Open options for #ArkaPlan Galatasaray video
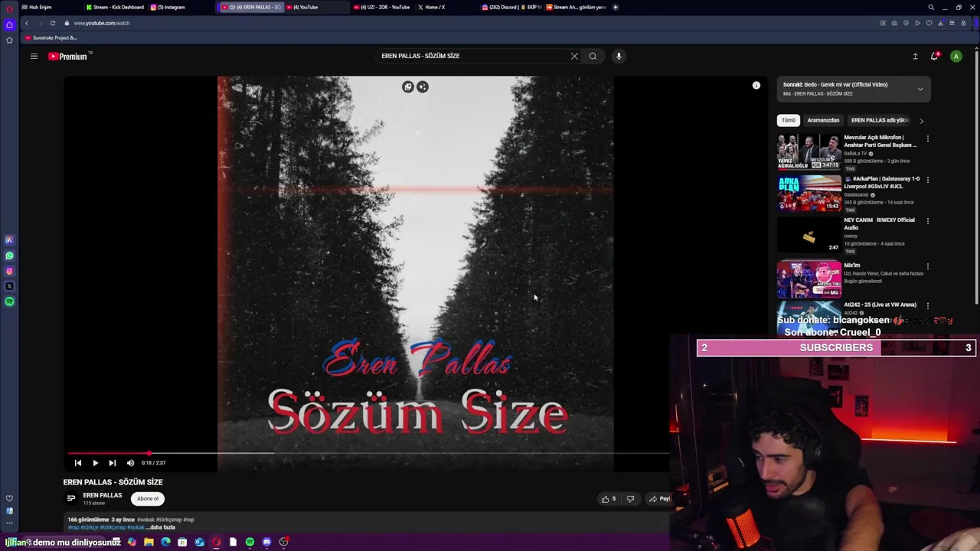This screenshot has width=980, height=551. tap(927, 180)
